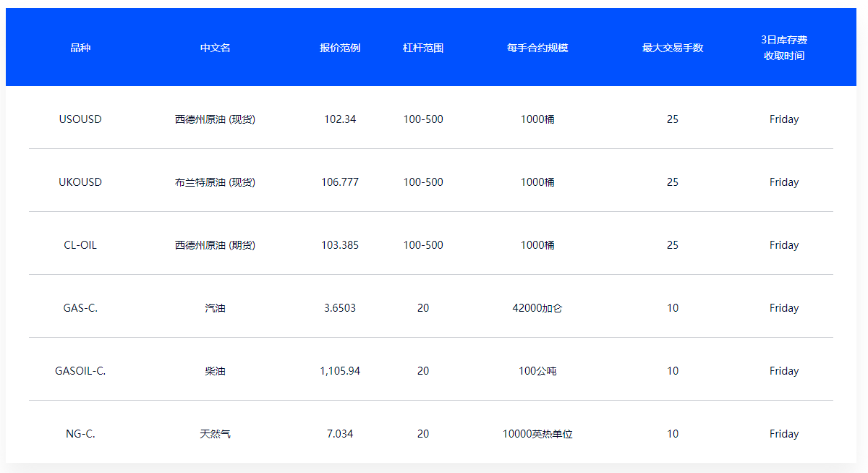Image resolution: width=868 pixels, height=473 pixels.
Task: Click Friday in the USOUSD row
Action: [x=784, y=119]
